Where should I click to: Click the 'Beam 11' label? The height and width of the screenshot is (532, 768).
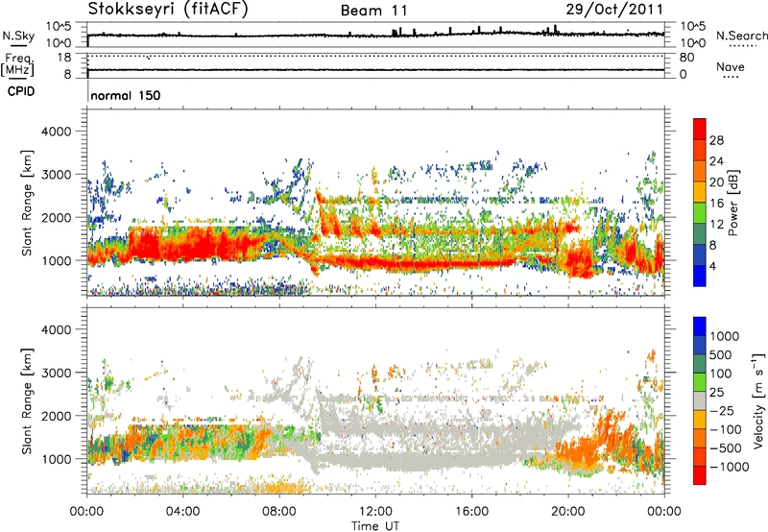click(x=374, y=11)
